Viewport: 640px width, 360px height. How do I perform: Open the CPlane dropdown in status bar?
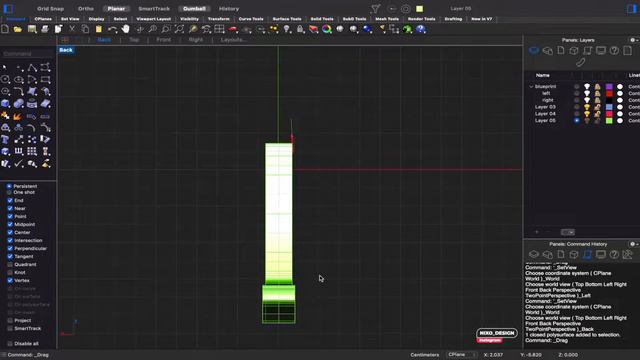(462, 355)
